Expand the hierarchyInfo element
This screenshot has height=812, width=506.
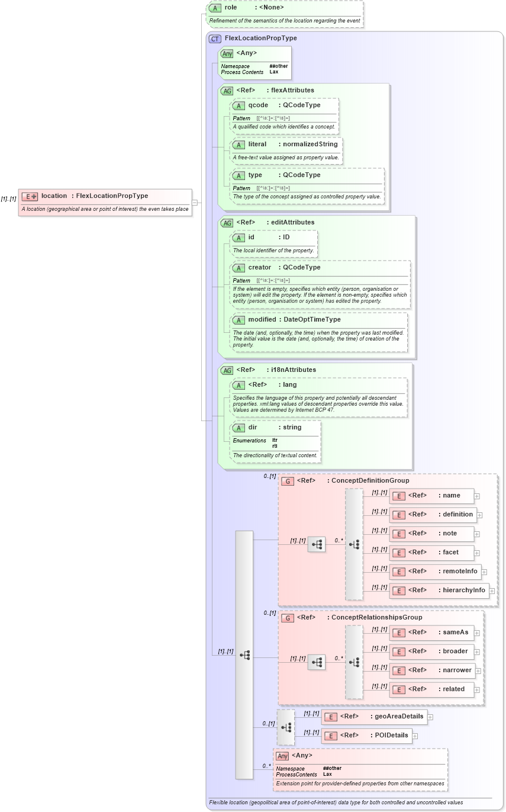click(492, 591)
